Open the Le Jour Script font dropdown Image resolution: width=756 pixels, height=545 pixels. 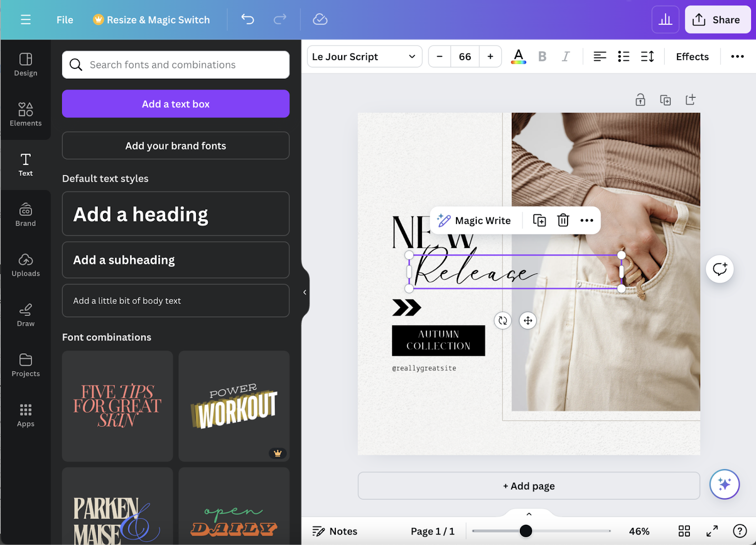pyautogui.click(x=364, y=56)
